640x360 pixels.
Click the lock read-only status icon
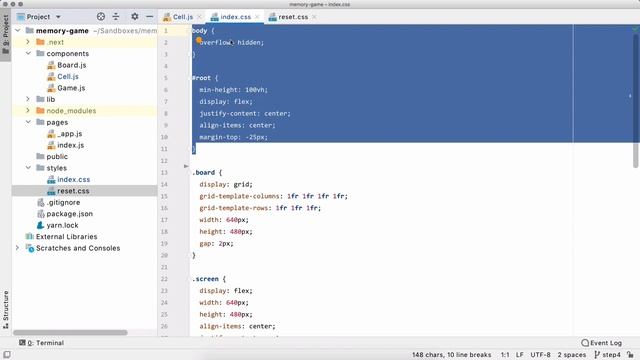pyautogui.click(x=631, y=355)
